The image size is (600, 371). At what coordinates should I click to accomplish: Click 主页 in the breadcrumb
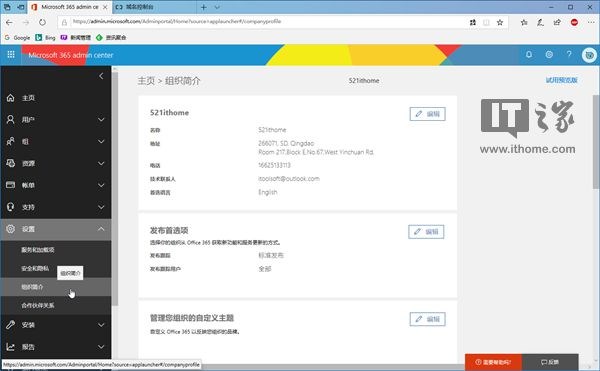pyautogui.click(x=146, y=81)
